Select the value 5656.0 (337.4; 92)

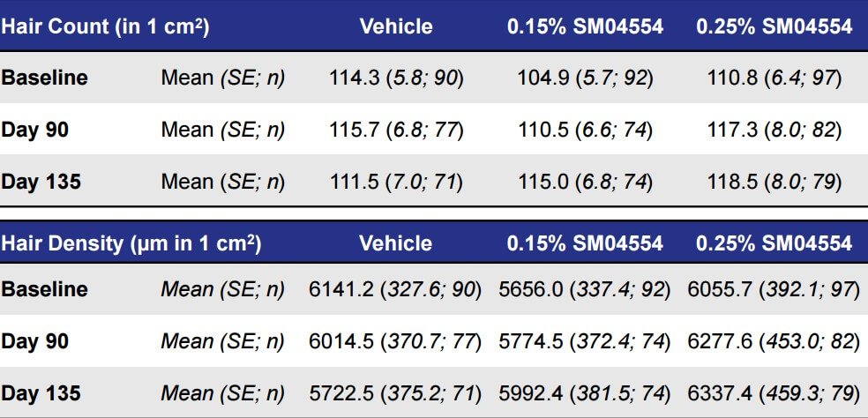(585, 289)
